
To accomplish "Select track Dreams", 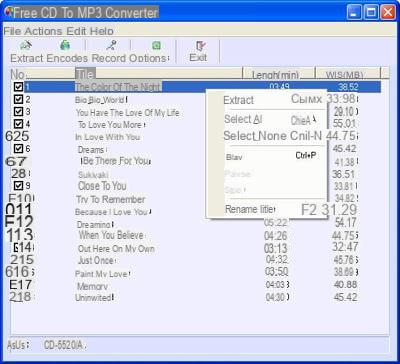I will (x=91, y=150).
